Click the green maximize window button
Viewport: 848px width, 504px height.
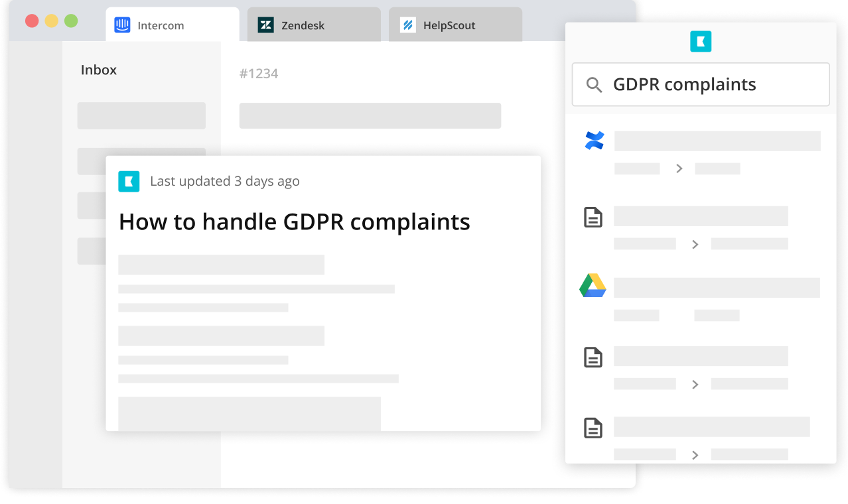[71, 21]
